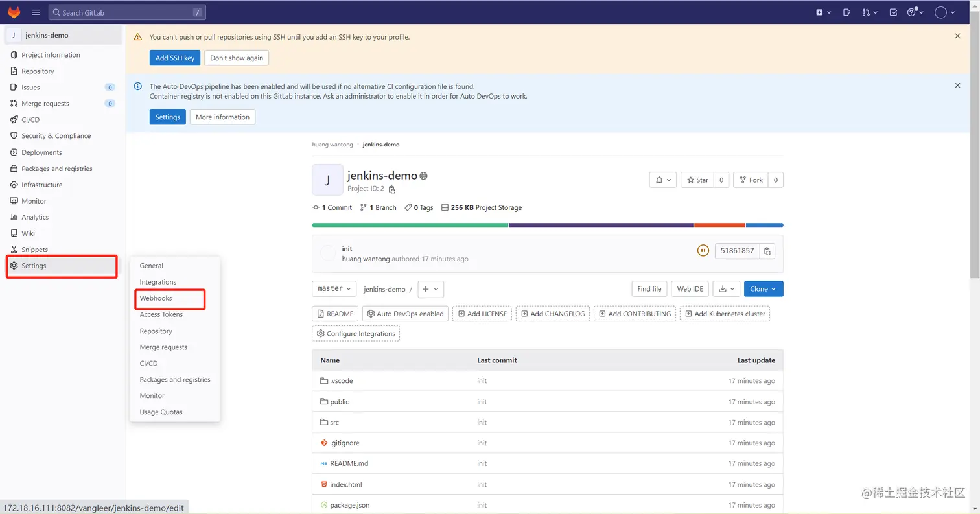
Task: Click the paused pipeline status icon
Action: click(703, 251)
